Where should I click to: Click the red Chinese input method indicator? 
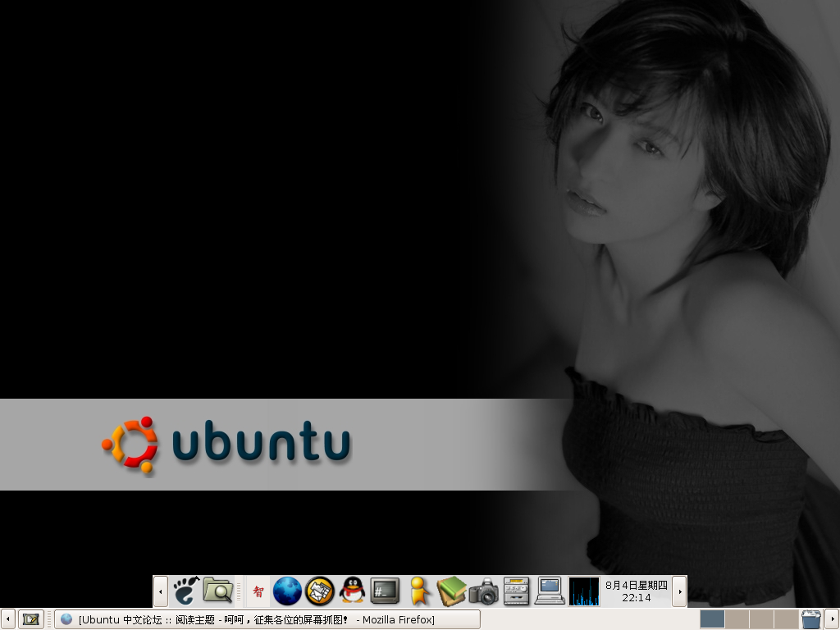click(258, 591)
